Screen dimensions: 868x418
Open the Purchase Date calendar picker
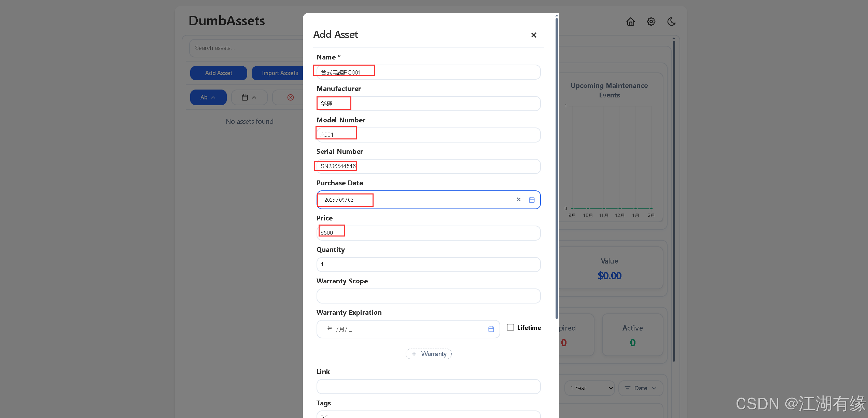(x=532, y=200)
